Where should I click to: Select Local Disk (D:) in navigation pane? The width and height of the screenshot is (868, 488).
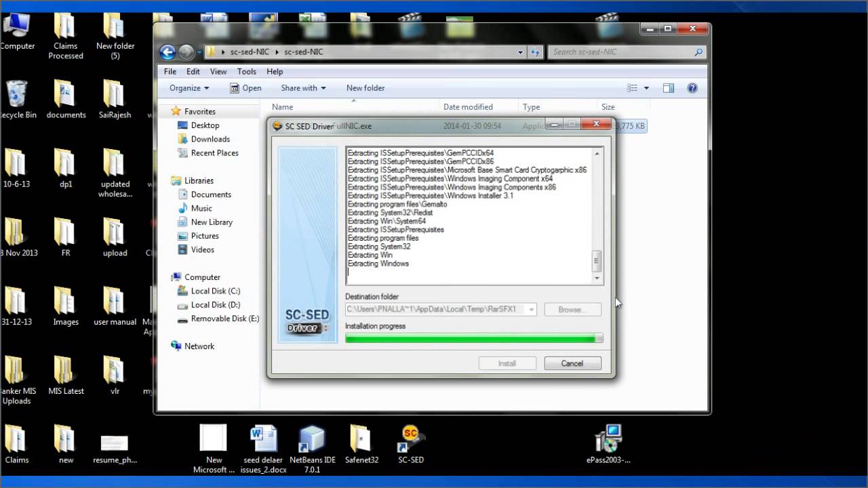[x=208, y=305]
